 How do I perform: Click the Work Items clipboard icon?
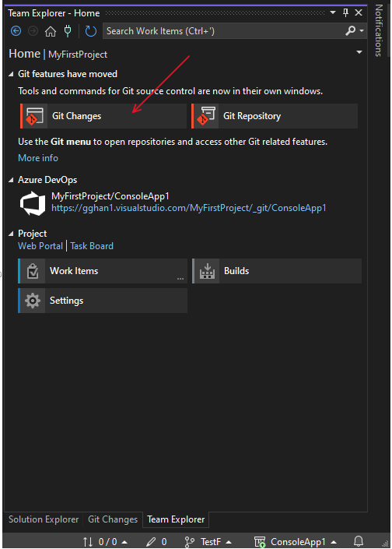coord(33,271)
